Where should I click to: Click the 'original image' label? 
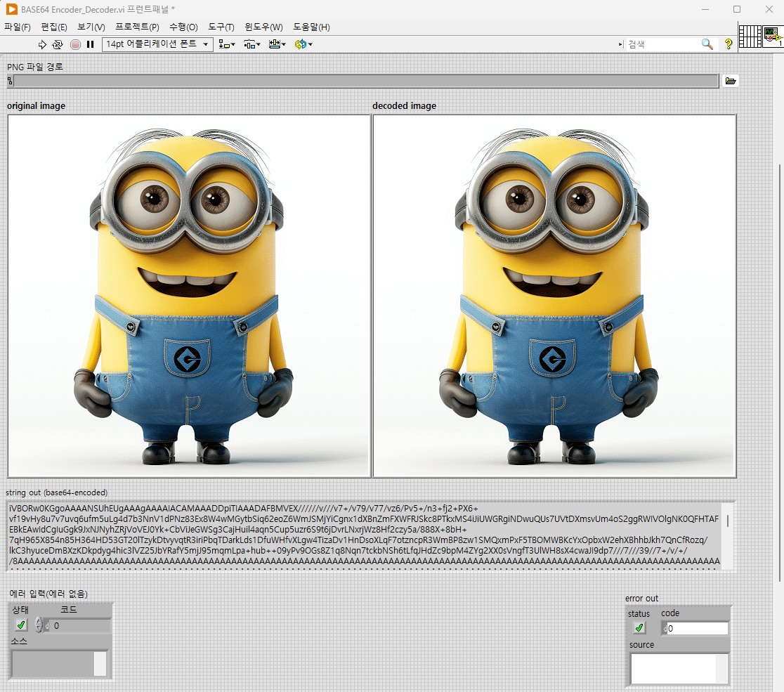click(x=36, y=105)
